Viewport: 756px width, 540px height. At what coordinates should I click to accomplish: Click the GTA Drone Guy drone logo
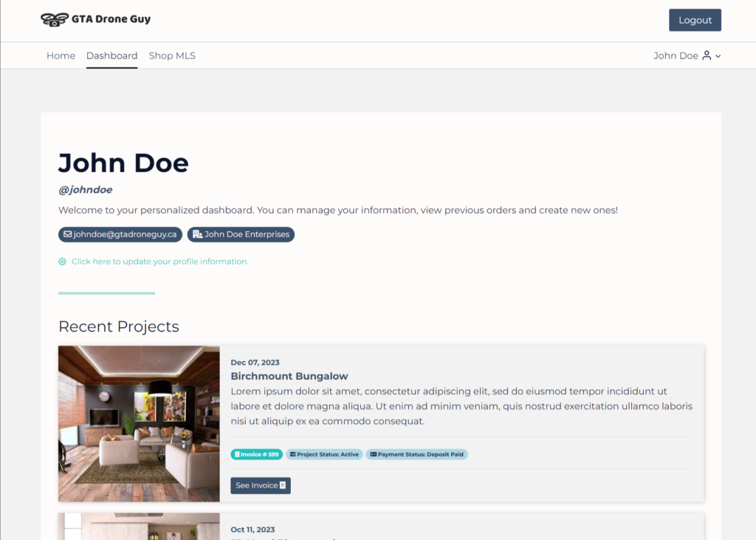(x=55, y=19)
